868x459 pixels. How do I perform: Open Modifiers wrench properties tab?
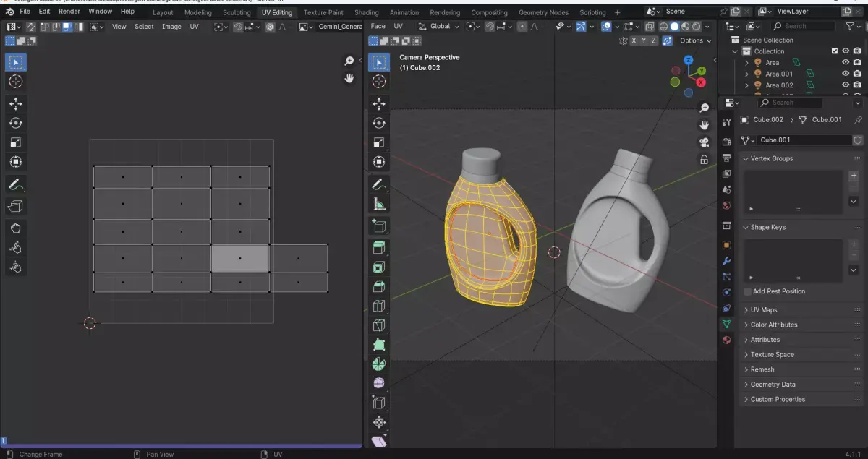(x=726, y=261)
